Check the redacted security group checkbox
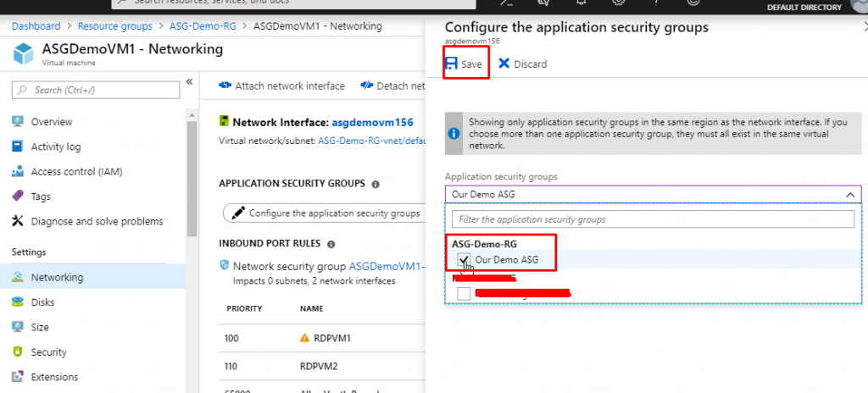Image resolution: width=868 pixels, height=393 pixels. tap(464, 293)
